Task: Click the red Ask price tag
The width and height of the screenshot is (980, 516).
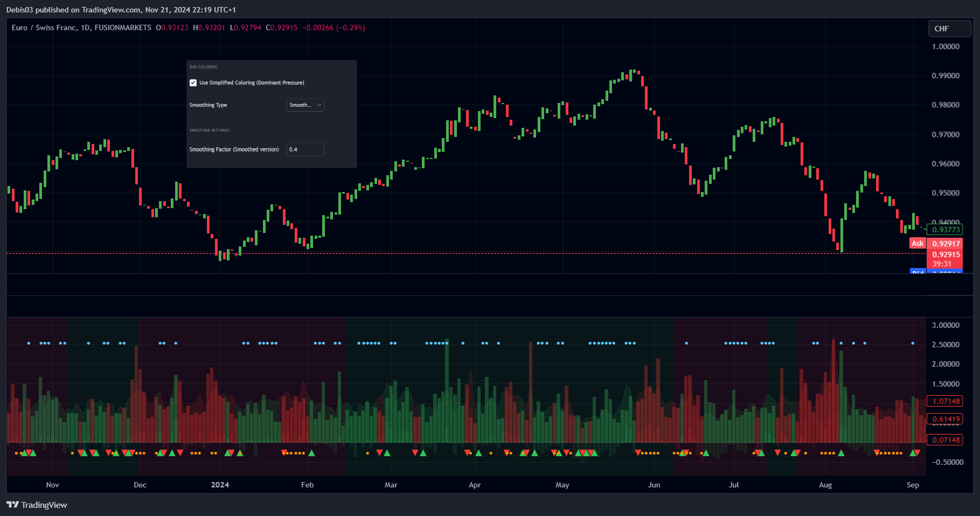Action: [x=918, y=243]
